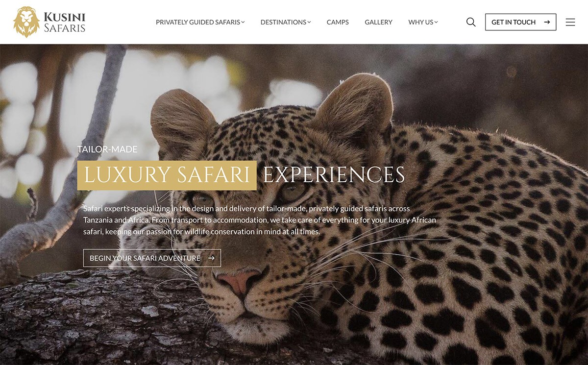The width and height of the screenshot is (588, 365).
Task: Click the gold-highlighted Luxury Safari heading
Action: point(167,175)
